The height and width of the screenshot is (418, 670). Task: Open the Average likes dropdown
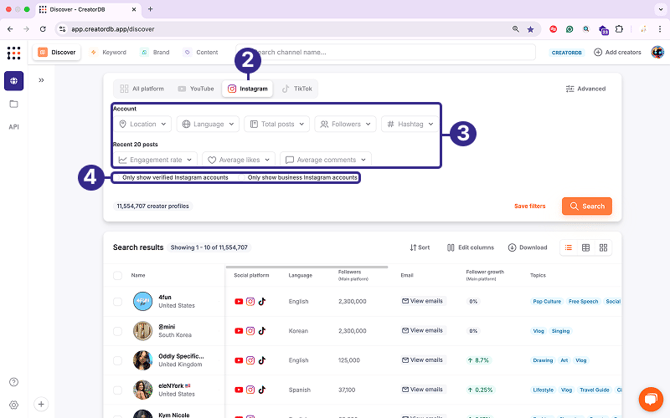click(x=239, y=159)
